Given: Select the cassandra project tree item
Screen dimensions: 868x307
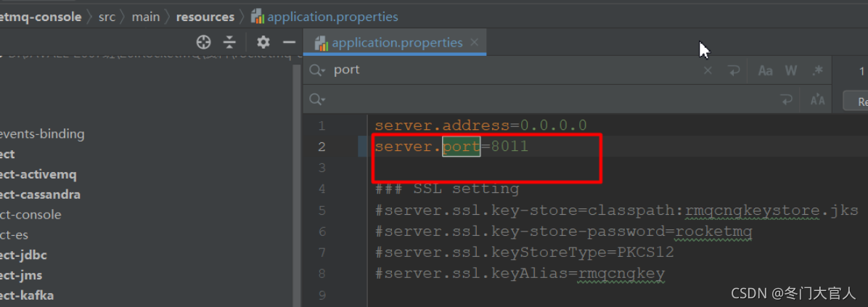Looking at the screenshot, I should pos(40,195).
